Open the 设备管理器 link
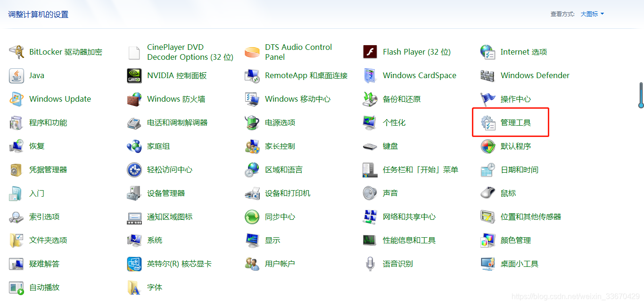 click(166, 193)
